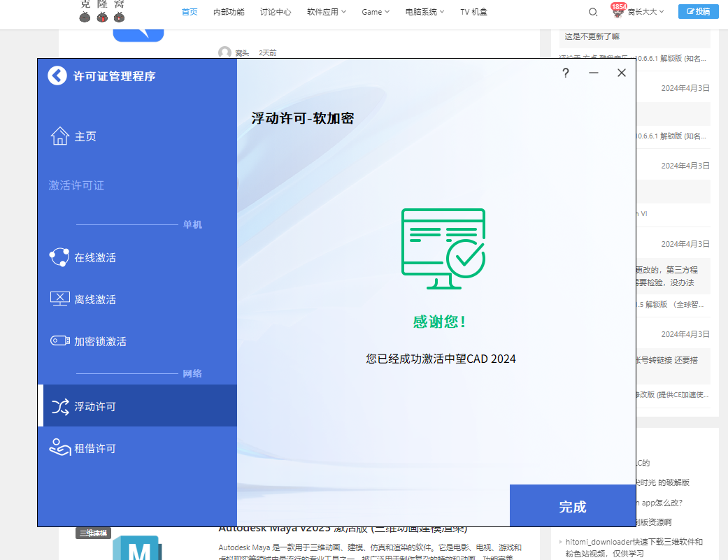Click the 感谢您！ message text
Viewport: 728px width, 560px height.
[440, 321]
